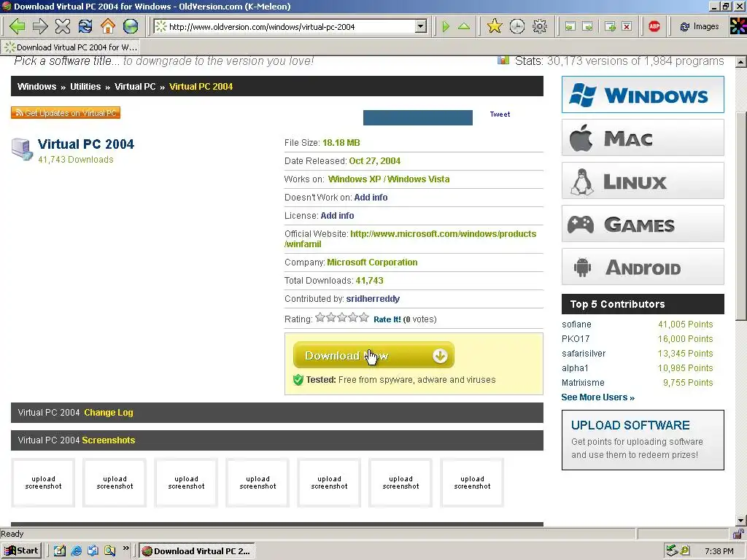The width and height of the screenshot is (747, 560).
Task: Click Get Updates on Virtual PC RSS button
Action: click(x=66, y=113)
